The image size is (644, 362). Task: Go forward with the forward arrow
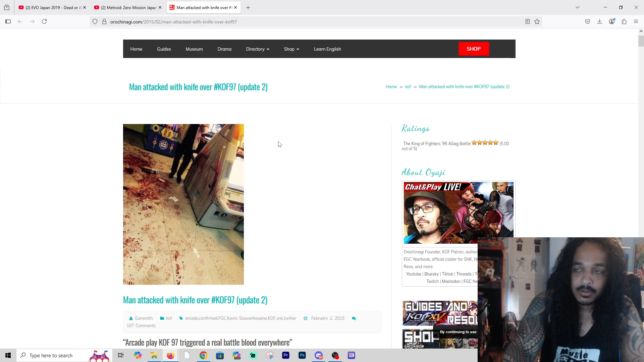click(x=32, y=21)
